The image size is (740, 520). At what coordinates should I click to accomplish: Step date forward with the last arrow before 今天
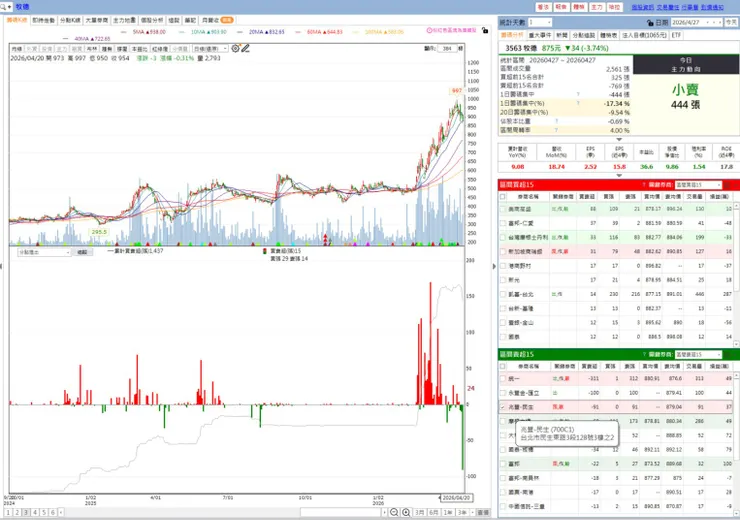(x=720, y=23)
